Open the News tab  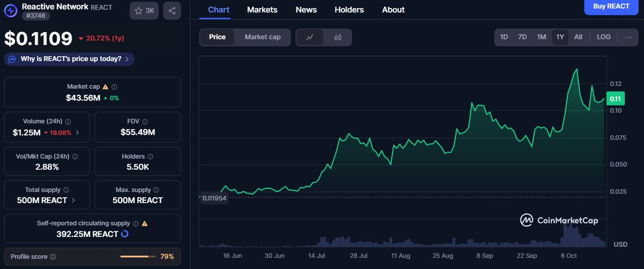coord(306,10)
